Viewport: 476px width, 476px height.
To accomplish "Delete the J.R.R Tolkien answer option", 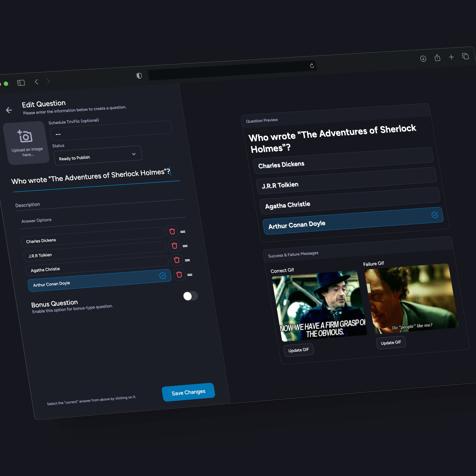I will [x=174, y=246].
